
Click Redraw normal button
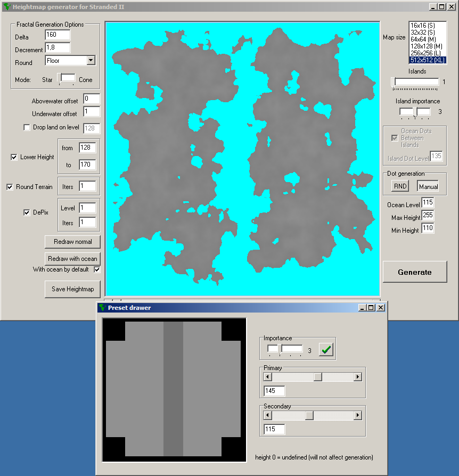72,242
